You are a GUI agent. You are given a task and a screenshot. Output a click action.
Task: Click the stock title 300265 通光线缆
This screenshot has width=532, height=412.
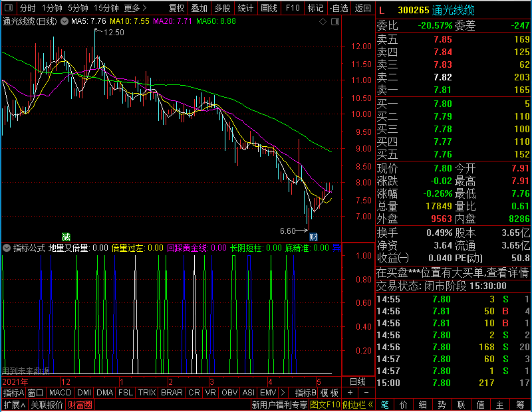click(x=436, y=11)
